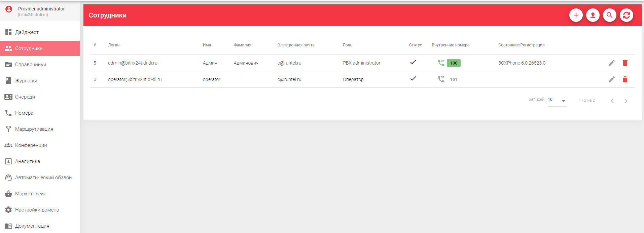
Task: Click Роль column header
Action: (348, 45)
